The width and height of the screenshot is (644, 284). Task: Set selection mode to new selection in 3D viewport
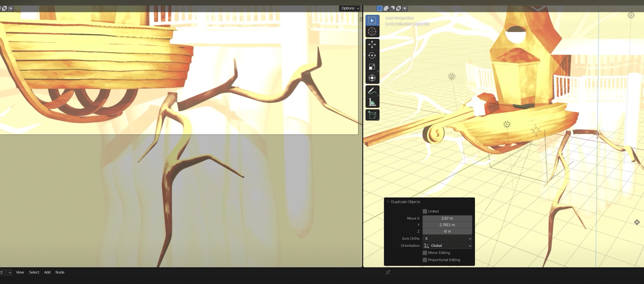380,8
